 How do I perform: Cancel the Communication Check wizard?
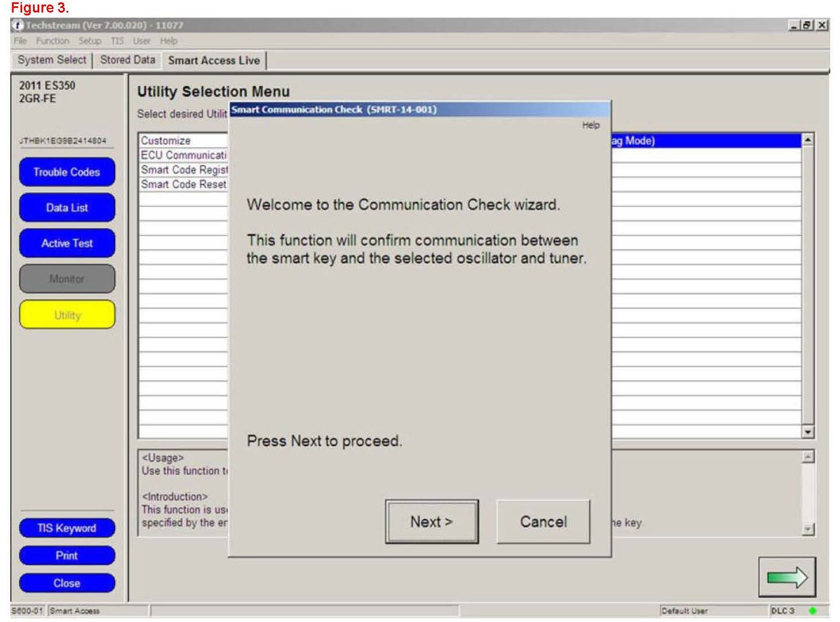[543, 522]
